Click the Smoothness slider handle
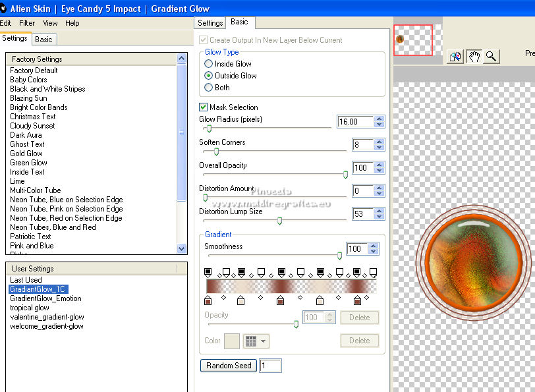 click(x=339, y=256)
